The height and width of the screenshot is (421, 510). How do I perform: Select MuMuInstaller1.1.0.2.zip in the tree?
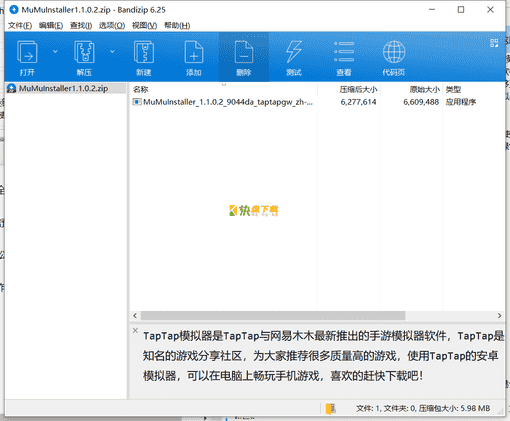point(66,88)
